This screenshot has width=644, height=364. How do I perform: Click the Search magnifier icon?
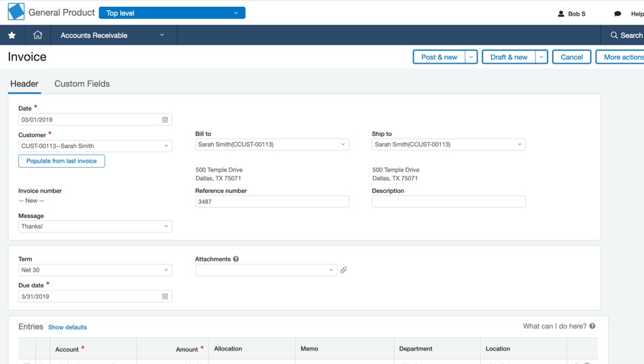coord(614,35)
